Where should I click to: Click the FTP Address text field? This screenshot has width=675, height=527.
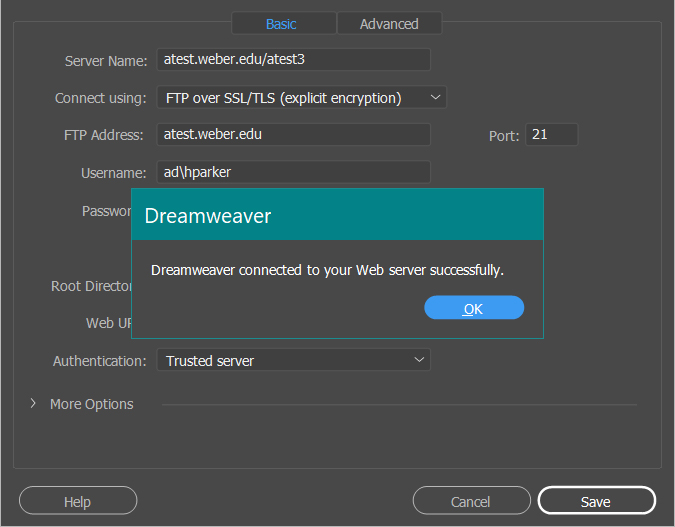[293, 135]
